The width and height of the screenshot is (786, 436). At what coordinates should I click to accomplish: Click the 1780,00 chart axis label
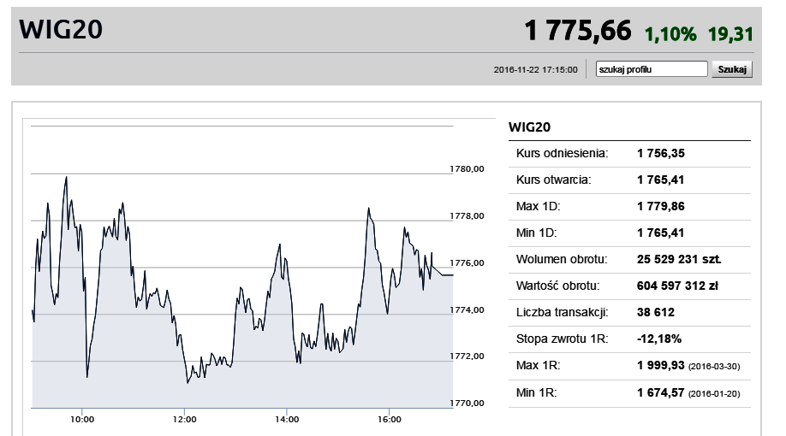point(467,169)
